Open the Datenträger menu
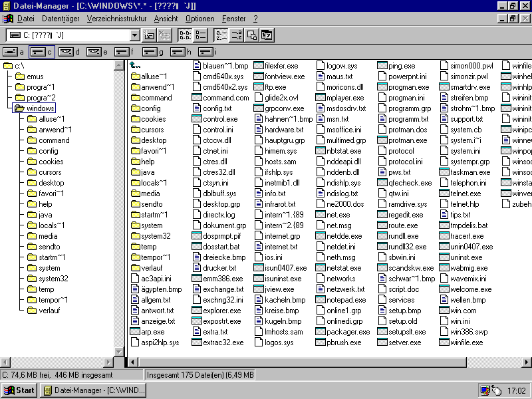 click(61, 19)
